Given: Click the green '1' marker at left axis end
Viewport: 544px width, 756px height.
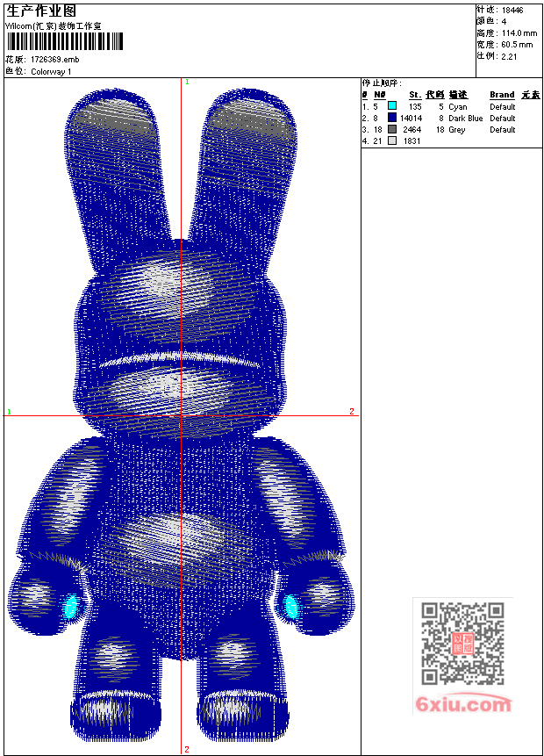Looking at the screenshot, I should [x=9, y=412].
